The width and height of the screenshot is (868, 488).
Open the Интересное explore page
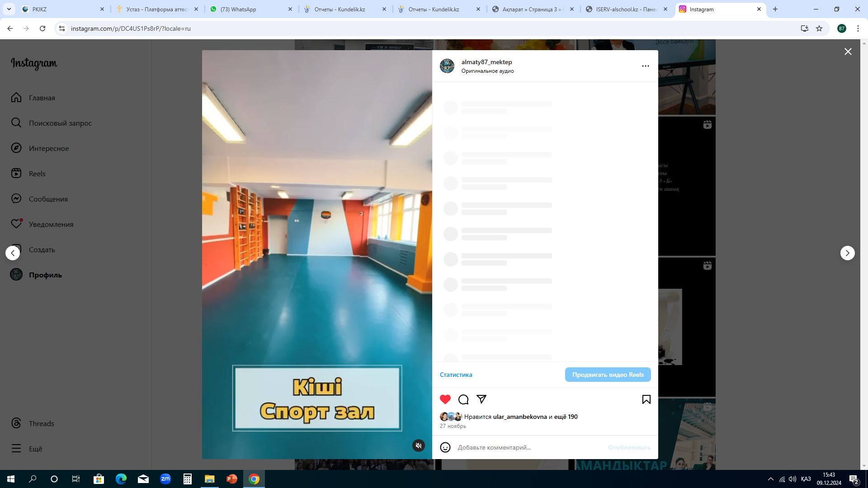coord(40,148)
